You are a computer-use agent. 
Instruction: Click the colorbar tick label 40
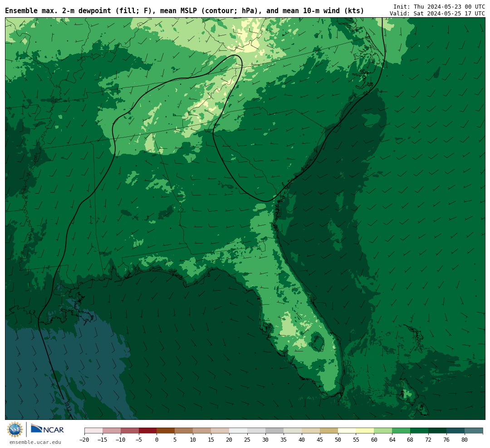pyautogui.click(x=302, y=439)
